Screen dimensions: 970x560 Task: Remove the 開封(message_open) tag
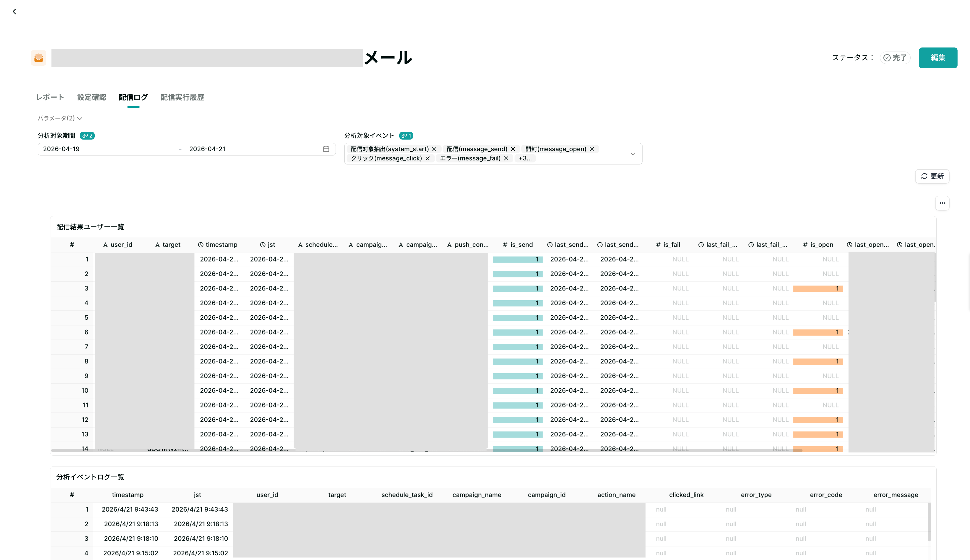592,149
